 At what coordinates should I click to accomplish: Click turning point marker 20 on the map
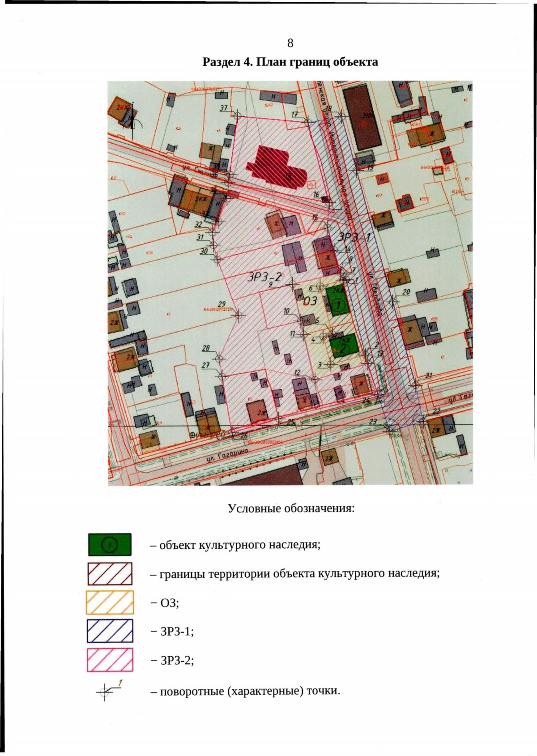point(393,302)
